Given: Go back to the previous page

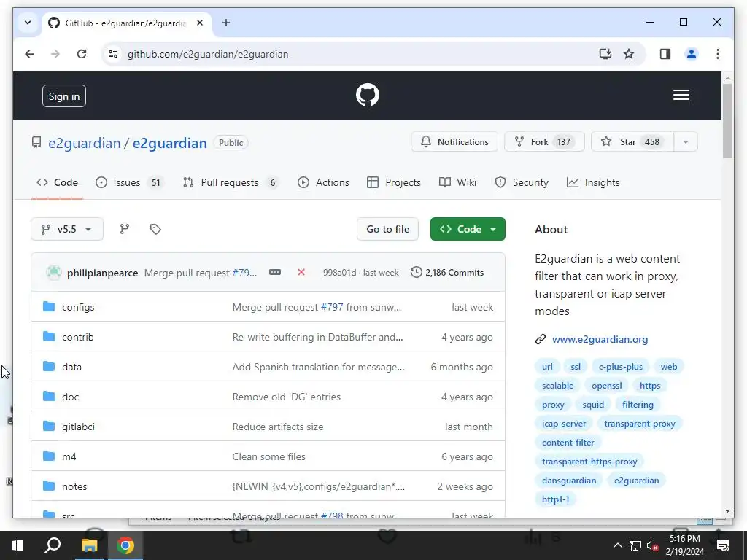Looking at the screenshot, I should [29, 54].
